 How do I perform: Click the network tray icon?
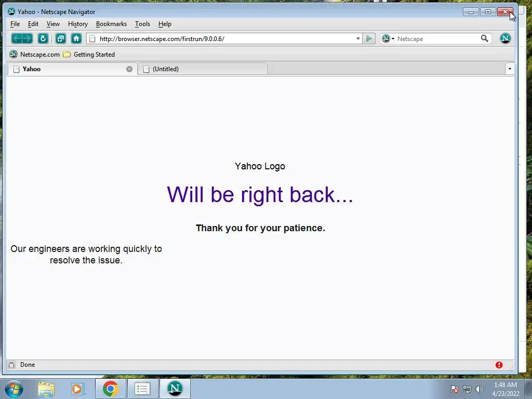click(467, 389)
